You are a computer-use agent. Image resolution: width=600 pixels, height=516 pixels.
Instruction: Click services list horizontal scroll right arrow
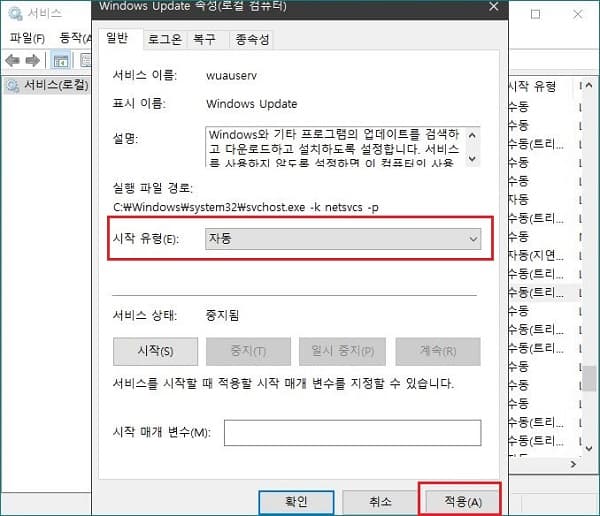pos(573,464)
